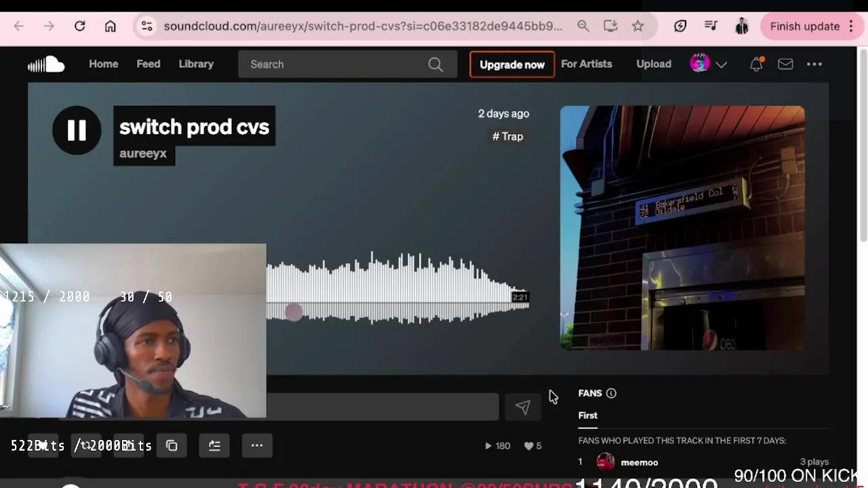Open the browser profile avatar

(x=742, y=26)
